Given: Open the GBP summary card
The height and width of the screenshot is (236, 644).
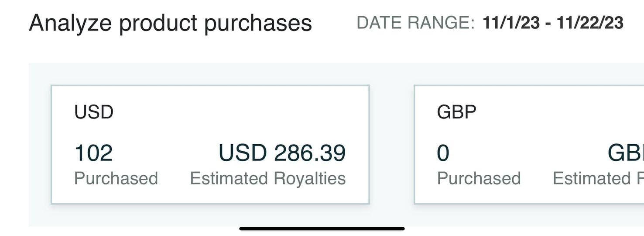Looking at the screenshot, I should tap(529, 131).
